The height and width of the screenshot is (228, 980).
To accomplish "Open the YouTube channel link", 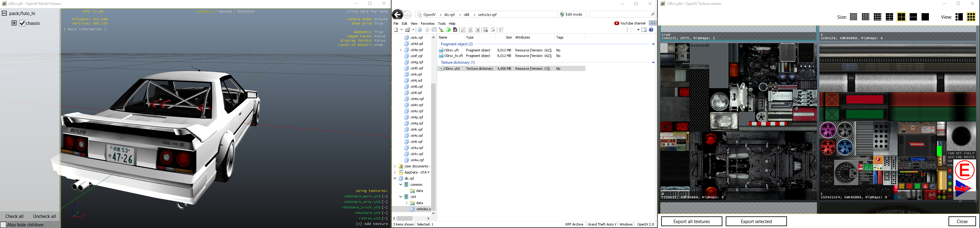I will click(630, 23).
